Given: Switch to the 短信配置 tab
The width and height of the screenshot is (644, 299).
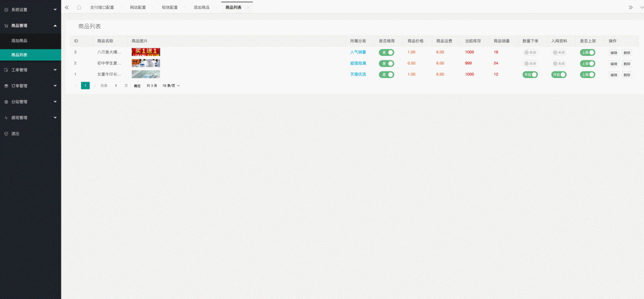Looking at the screenshot, I should pos(170,8).
